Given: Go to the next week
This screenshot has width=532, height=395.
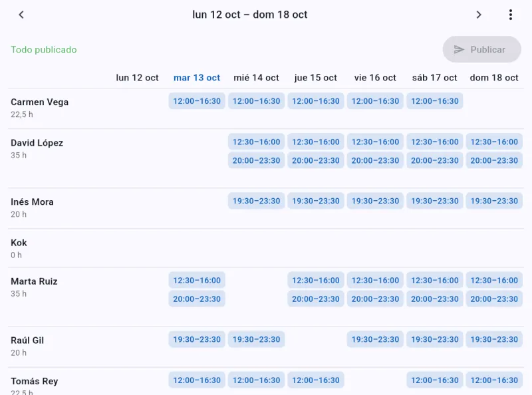Looking at the screenshot, I should [478, 15].
